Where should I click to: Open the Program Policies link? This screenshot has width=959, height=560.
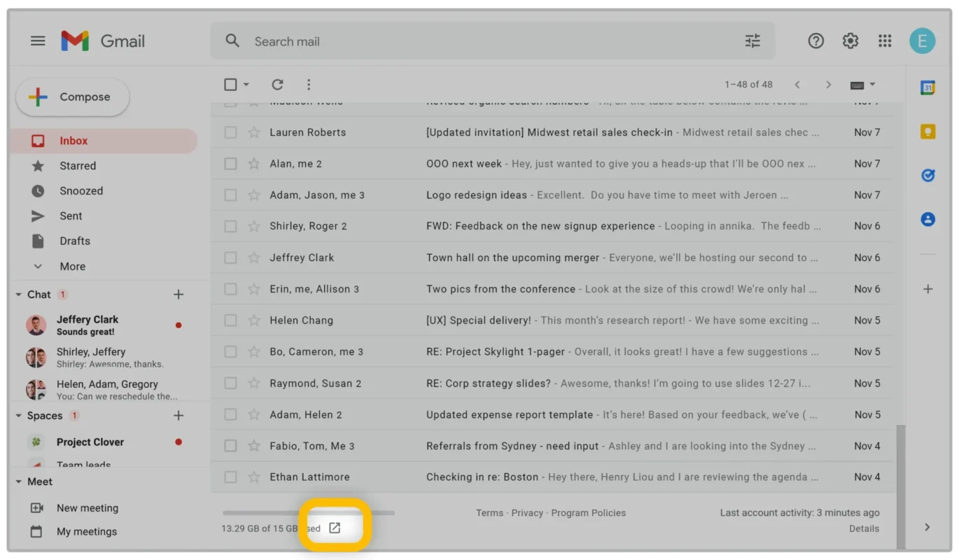click(x=588, y=512)
